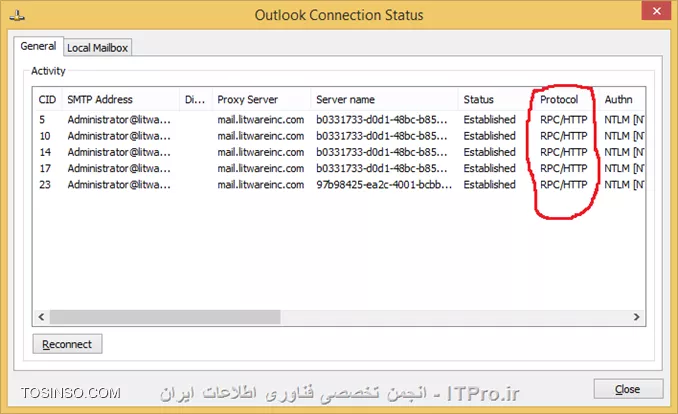Click Established status in CID 10 row
Viewport: 678px width, 414px height.
[x=489, y=136]
